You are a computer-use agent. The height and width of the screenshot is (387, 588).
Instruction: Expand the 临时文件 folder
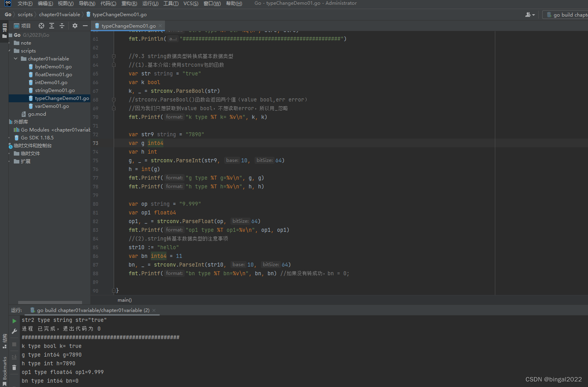tap(9, 154)
